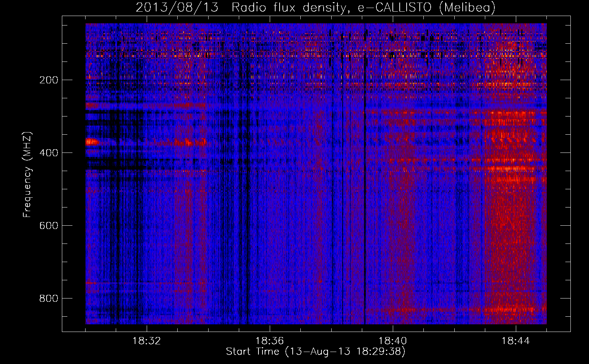Screen dimensions: 589x364
Task: Click the 'Start Time (13-Aug-13 18:29:38)' label
Action: click(x=316, y=352)
